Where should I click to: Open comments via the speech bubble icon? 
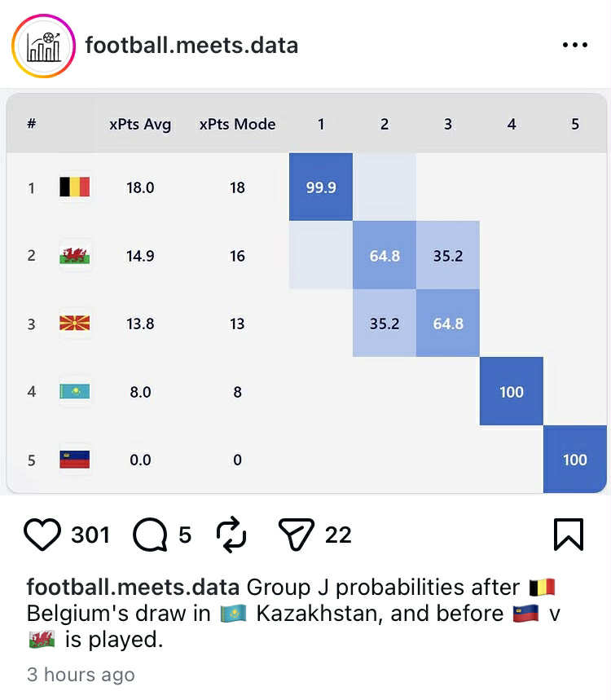[x=150, y=535]
